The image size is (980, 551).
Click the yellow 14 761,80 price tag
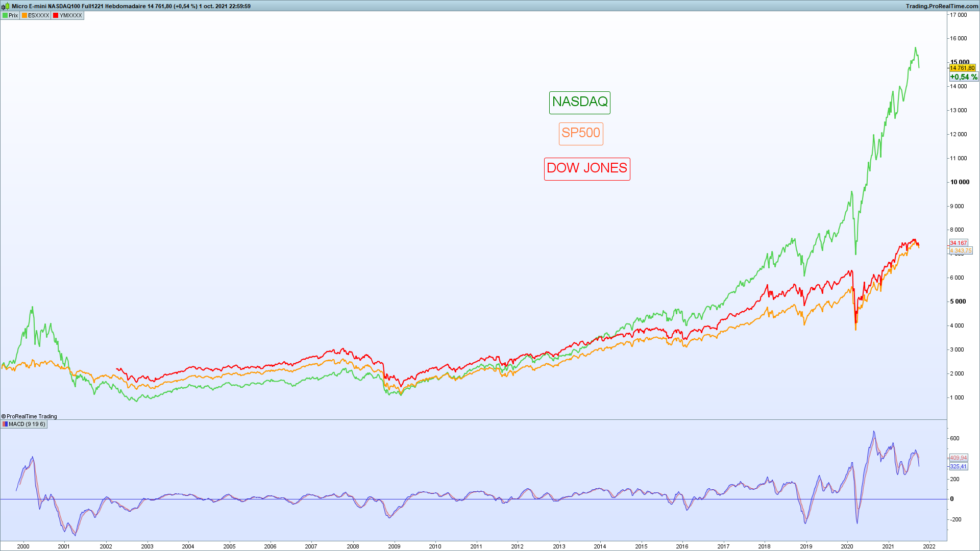pyautogui.click(x=962, y=68)
